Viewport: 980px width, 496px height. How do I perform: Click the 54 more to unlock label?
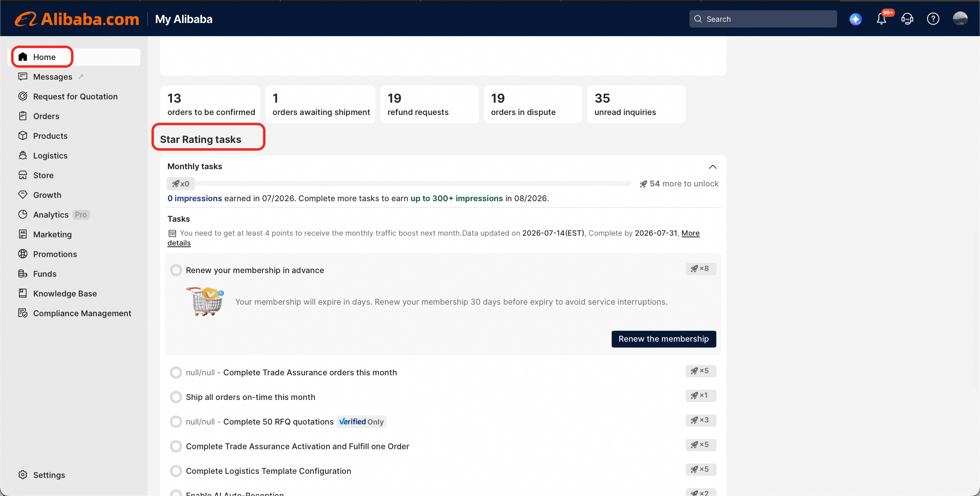[679, 184]
